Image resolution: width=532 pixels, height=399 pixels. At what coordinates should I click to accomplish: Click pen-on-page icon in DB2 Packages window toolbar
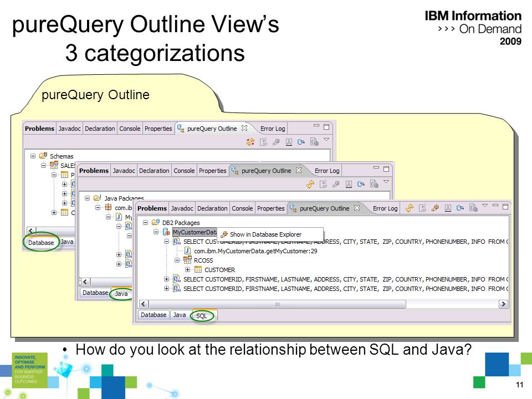423,208
